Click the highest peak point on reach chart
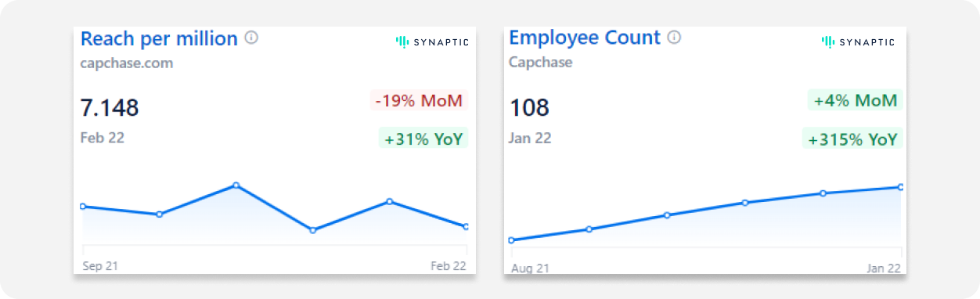 (236, 186)
